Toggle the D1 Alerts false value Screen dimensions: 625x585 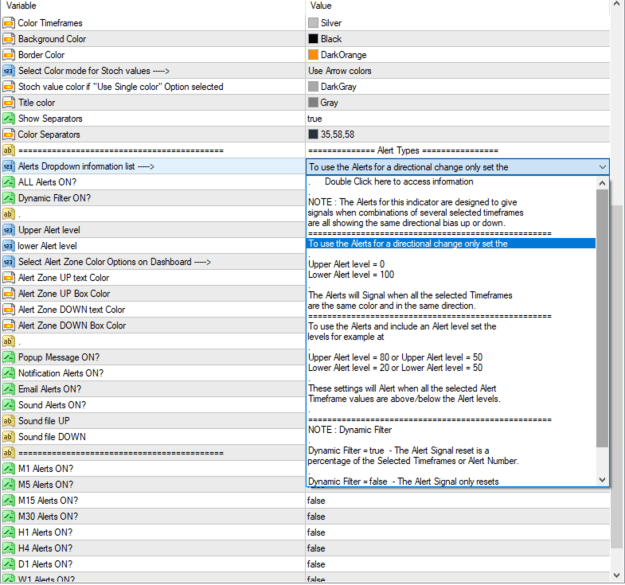coord(316,565)
